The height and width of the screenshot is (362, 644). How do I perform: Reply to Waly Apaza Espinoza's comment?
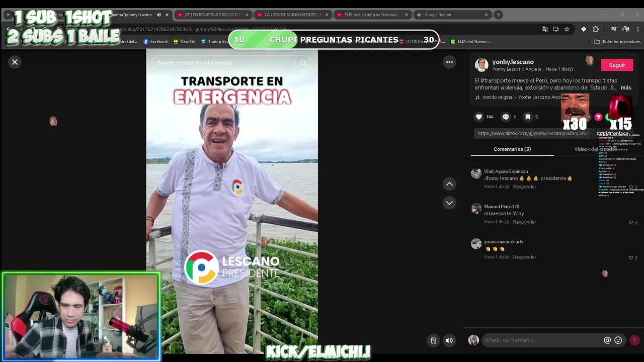click(x=524, y=187)
